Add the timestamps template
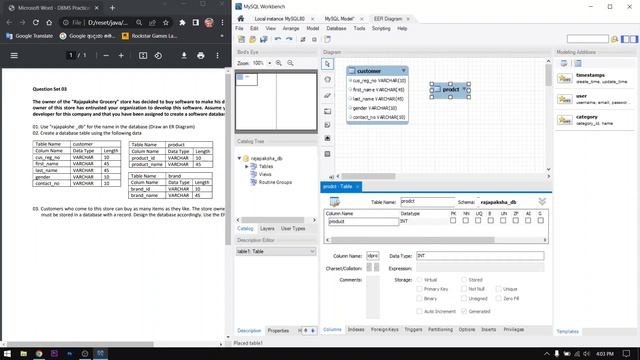 coord(596,78)
